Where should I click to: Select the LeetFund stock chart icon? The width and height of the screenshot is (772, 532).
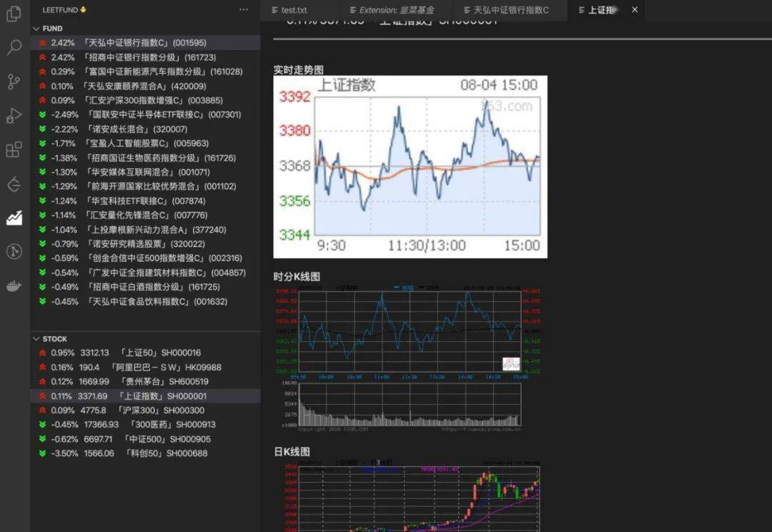[x=14, y=217]
